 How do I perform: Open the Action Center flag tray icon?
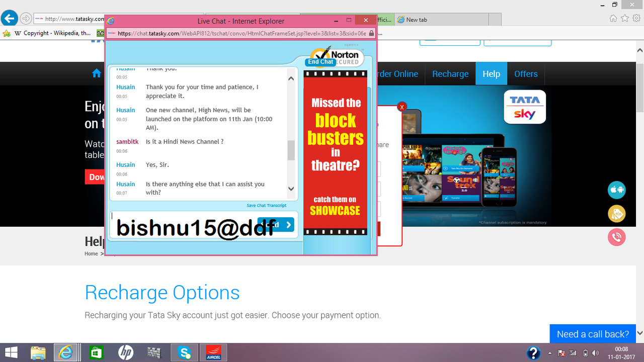point(561,353)
